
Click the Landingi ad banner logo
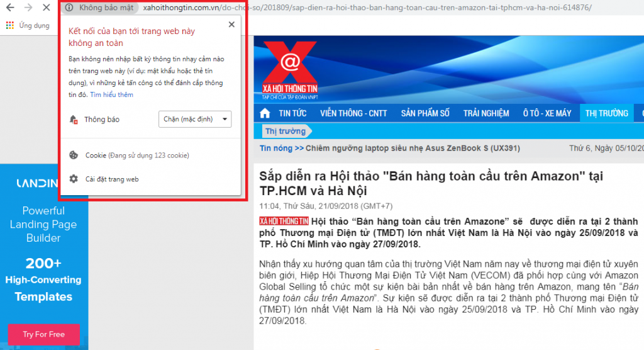click(37, 183)
